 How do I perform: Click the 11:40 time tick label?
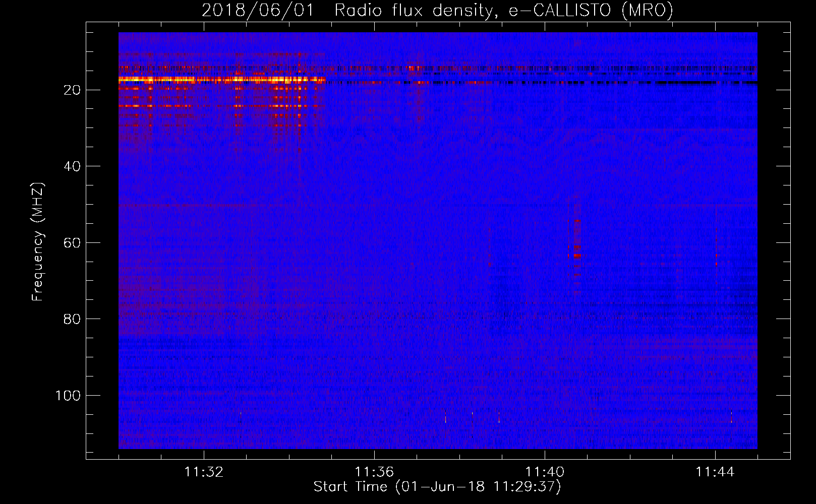coord(545,472)
